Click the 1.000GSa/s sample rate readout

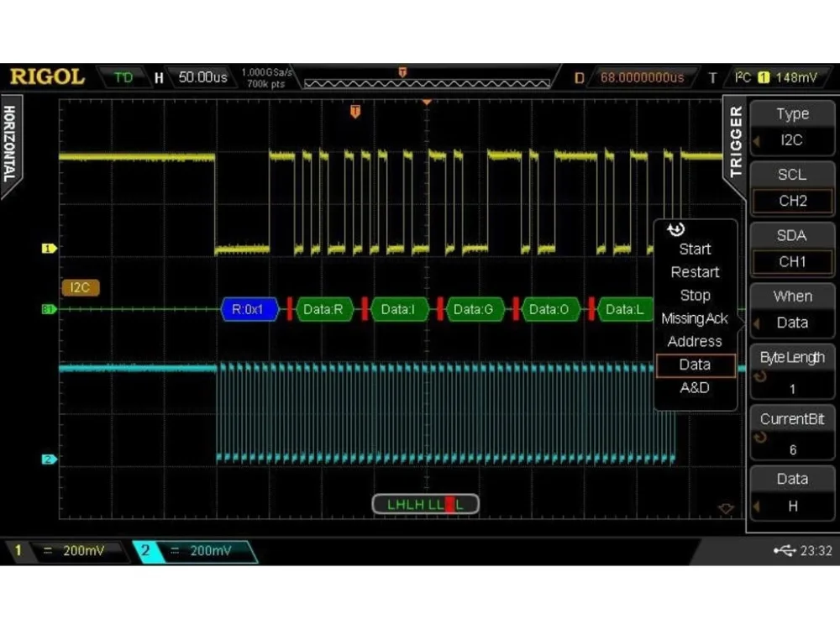click(266, 71)
